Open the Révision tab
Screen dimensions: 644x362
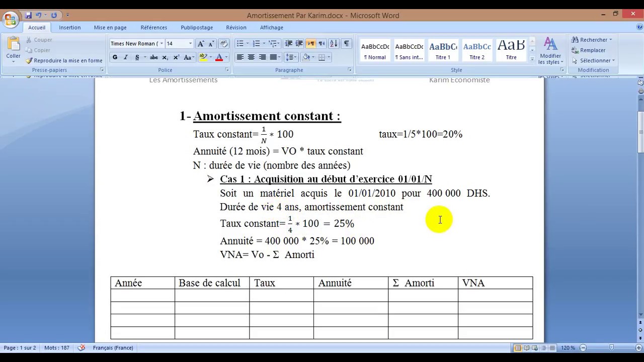pyautogui.click(x=236, y=28)
